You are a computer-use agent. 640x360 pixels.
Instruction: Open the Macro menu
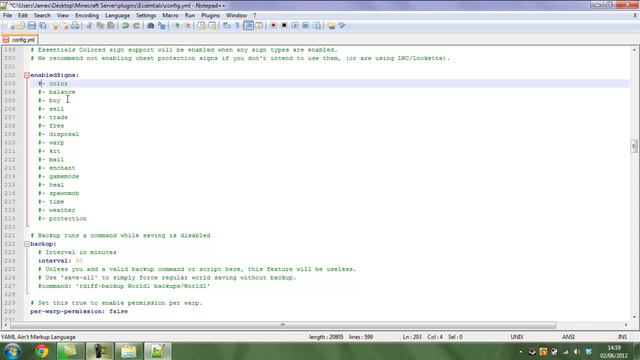pyautogui.click(x=170, y=16)
